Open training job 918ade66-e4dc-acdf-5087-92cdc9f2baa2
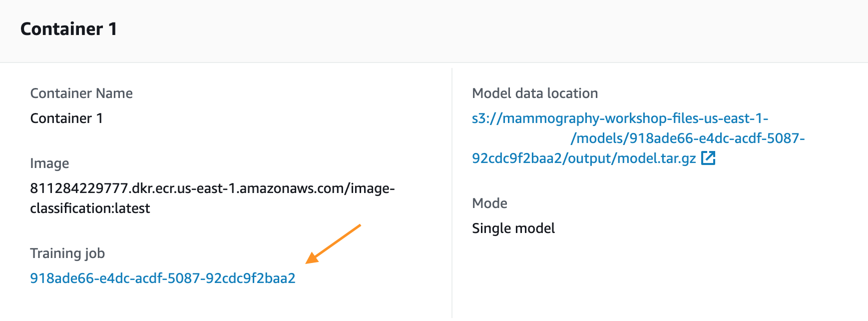The height and width of the screenshot is (321, 868). 163,278
